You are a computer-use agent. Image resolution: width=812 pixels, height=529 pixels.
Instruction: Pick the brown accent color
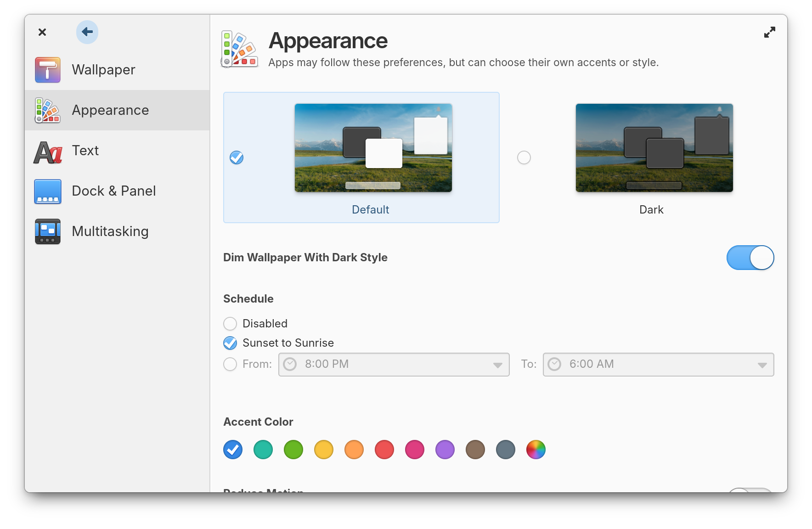[475, 450]
